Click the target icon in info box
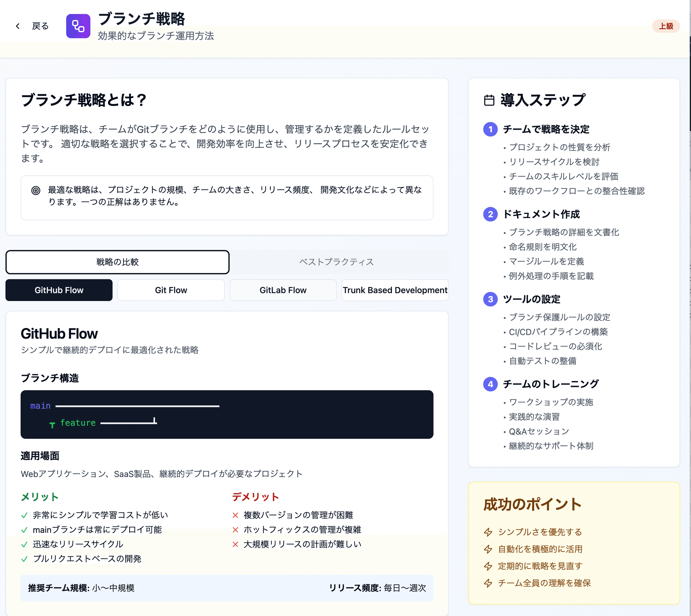Screen dimensions: 691x616 (36, 190)
